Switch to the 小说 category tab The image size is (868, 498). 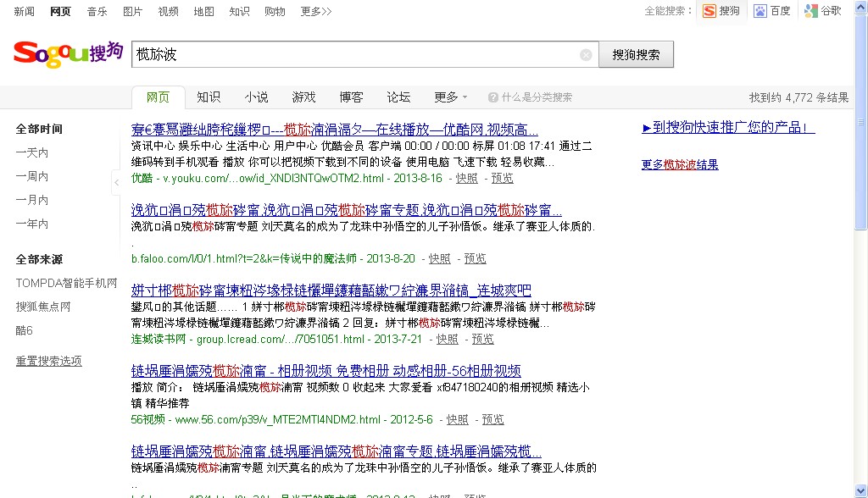click(256, 97)
